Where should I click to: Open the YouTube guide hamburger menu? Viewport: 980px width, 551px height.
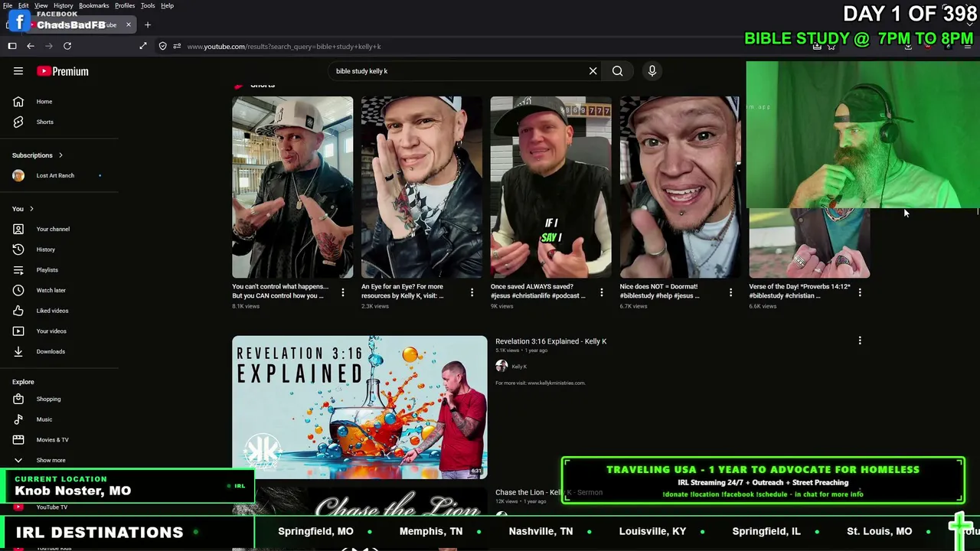pos(18,71)
